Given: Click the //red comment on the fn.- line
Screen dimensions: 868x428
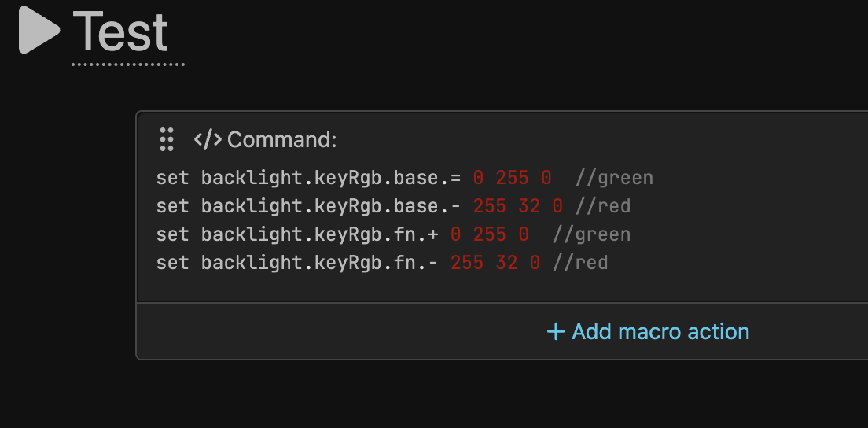Looking at the screenshot, I should (x=580, y=263).
